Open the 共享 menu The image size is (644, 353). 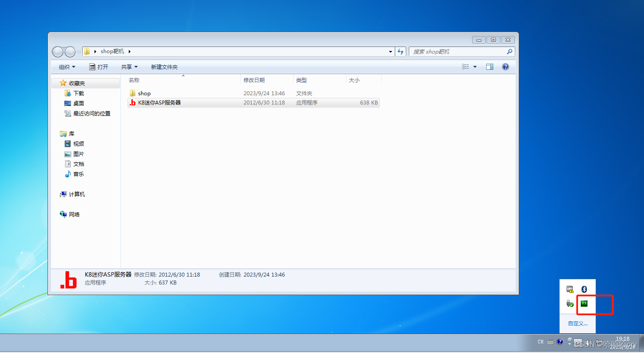coord(129,67)
